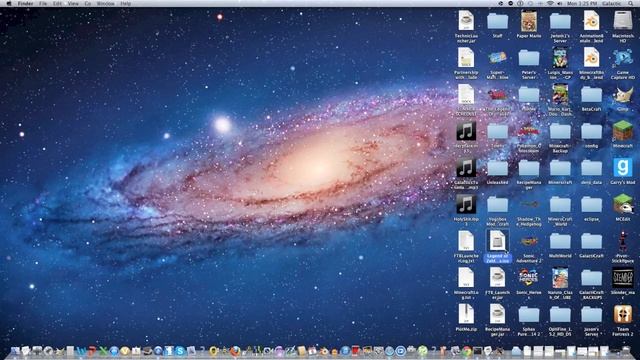The width and height of the screenshot is (640, 360).
Task: Launch Team Fortress 2
Action: 622,314
